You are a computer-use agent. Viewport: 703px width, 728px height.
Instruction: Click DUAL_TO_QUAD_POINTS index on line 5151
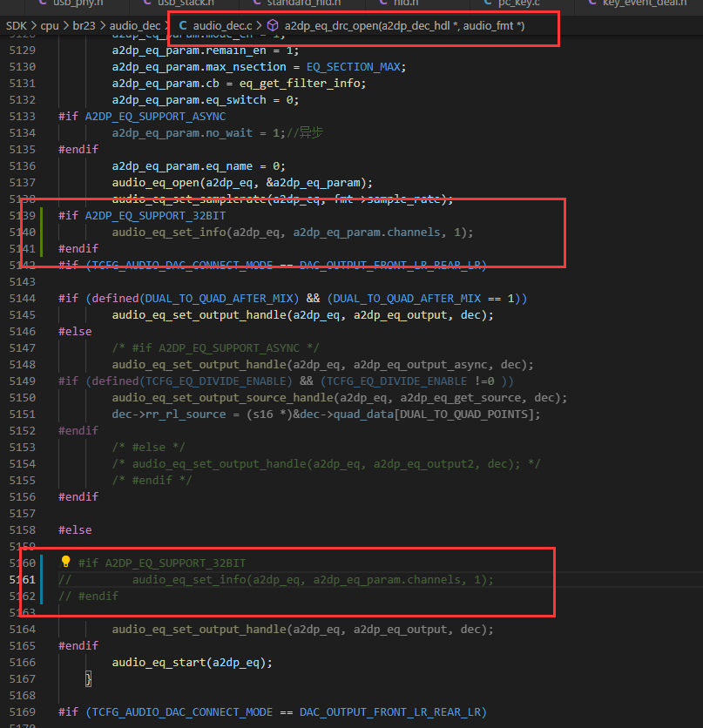pyautogui.click(x=463, y=415)
